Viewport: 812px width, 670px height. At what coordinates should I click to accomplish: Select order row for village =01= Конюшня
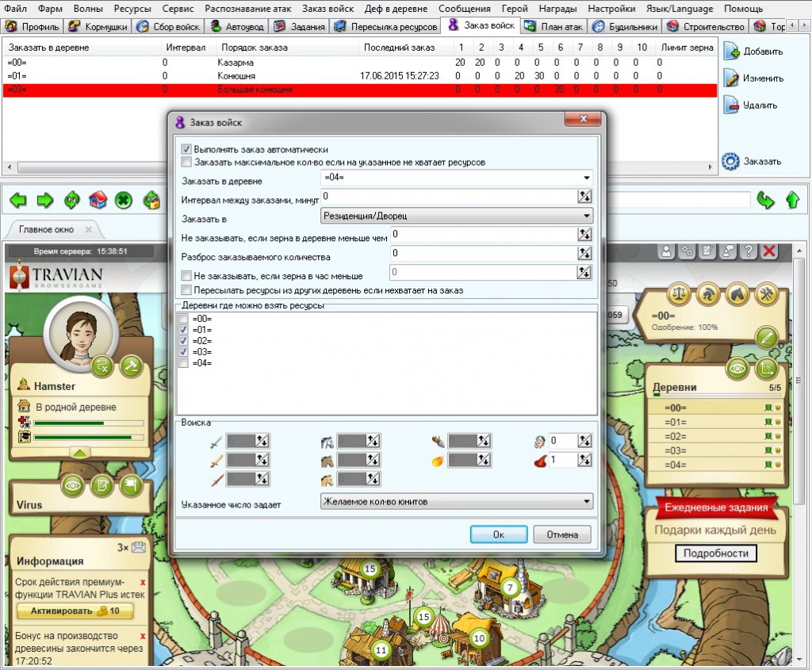coord(359,75)
